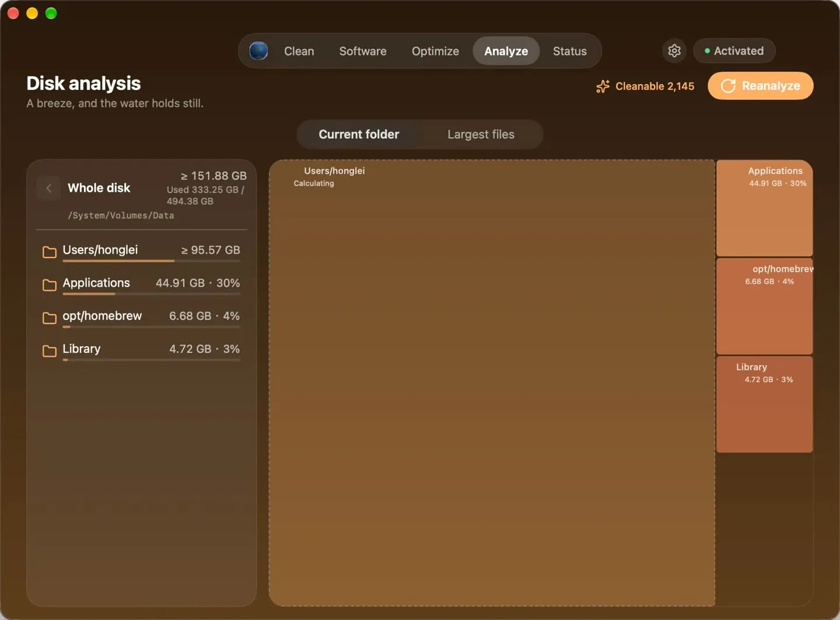
Task: Select the Users/honglei treemap block
Action: tap(492, 383)
